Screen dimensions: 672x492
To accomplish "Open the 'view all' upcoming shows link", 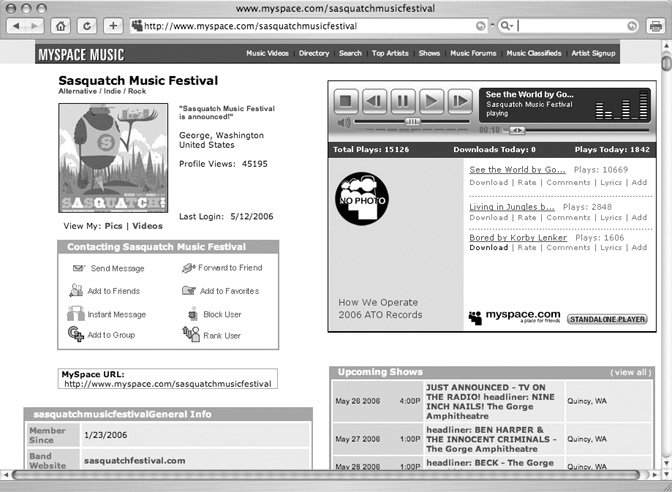I will pos(631,372).
